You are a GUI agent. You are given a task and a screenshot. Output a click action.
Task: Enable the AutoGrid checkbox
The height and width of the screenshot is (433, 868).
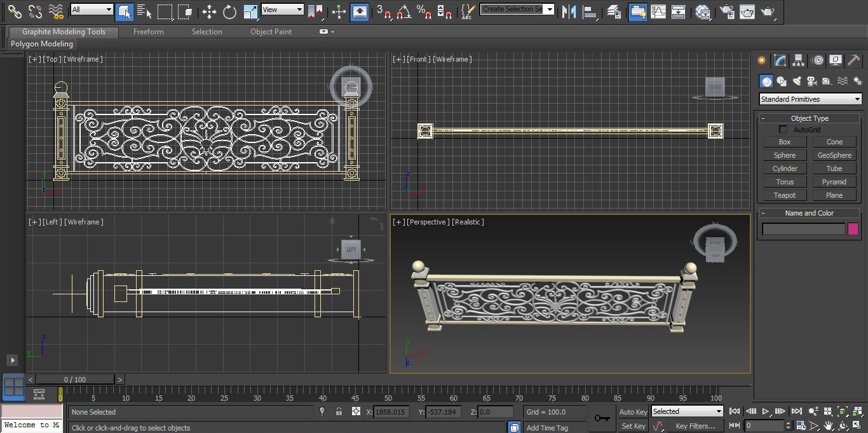[783, 130]
